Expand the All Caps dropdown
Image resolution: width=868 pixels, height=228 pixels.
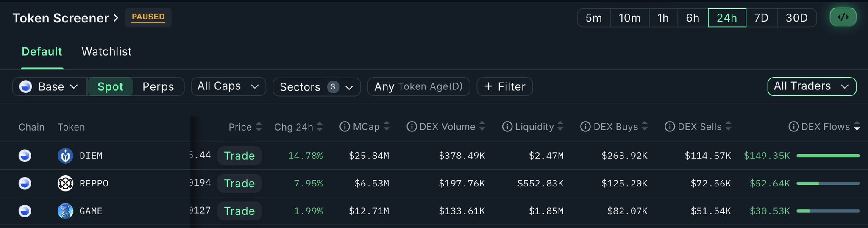(228, 86)
